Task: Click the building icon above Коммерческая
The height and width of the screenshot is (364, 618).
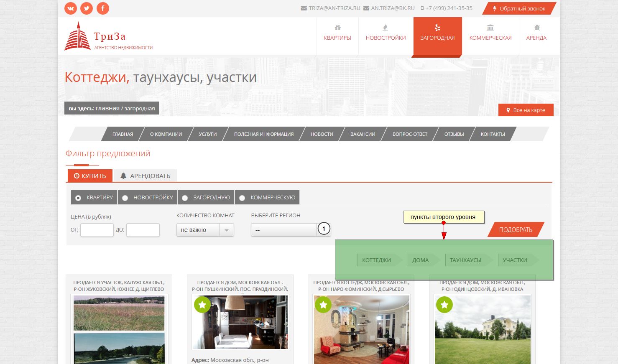Action: (x=490, y=28)
